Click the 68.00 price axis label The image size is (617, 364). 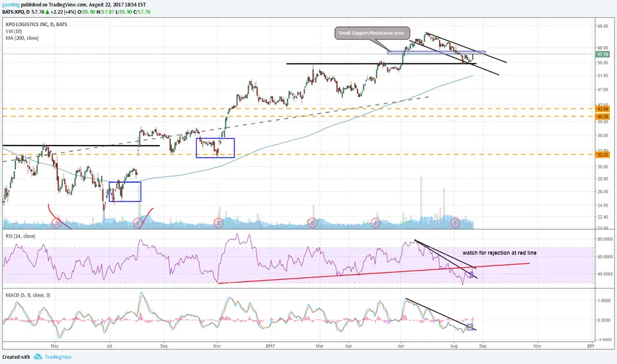(x=603, y=26)
